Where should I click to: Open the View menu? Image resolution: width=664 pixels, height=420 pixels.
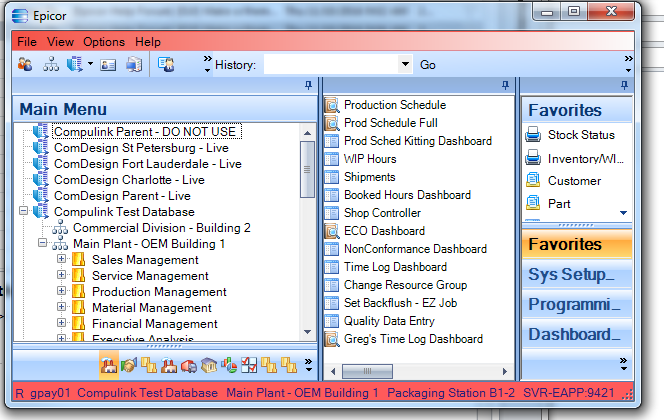click(x=60, y=42)
